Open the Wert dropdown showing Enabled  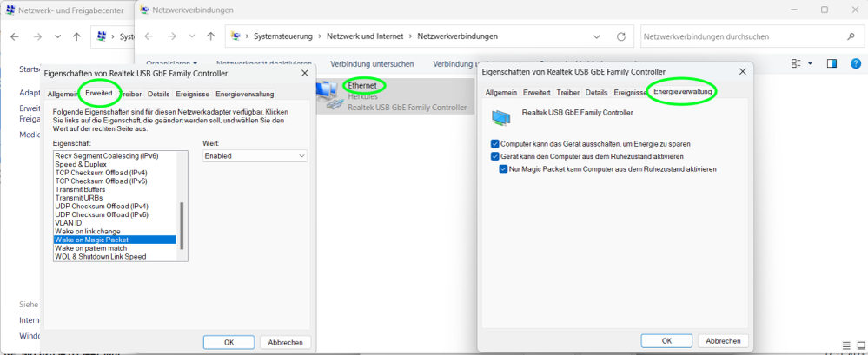click(255, 156)
